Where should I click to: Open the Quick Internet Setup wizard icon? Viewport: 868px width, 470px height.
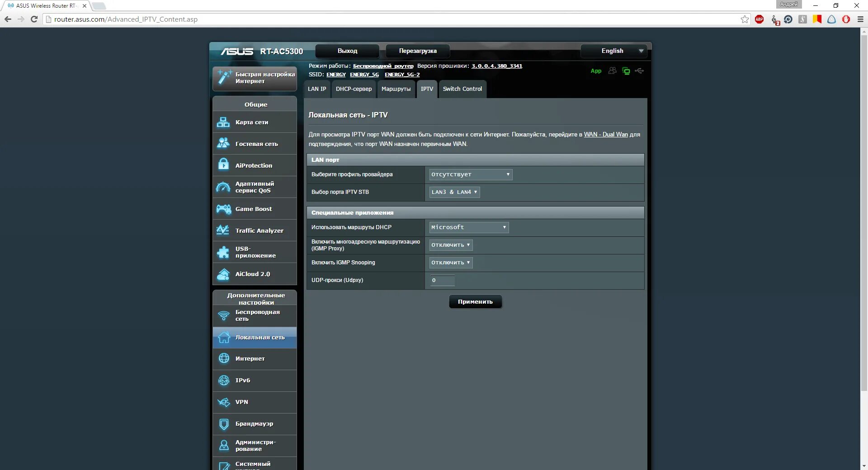224,77
